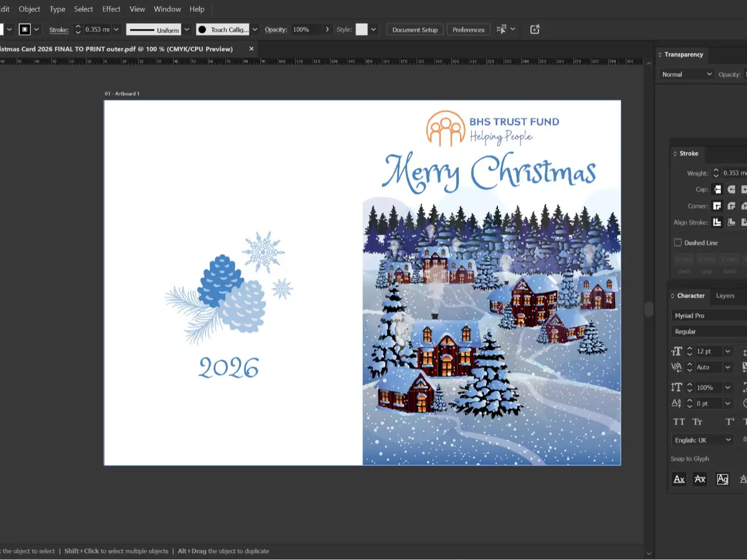Click the Document Setup button
The height and width of the screenshot is (560, 747).
[415, 29]
